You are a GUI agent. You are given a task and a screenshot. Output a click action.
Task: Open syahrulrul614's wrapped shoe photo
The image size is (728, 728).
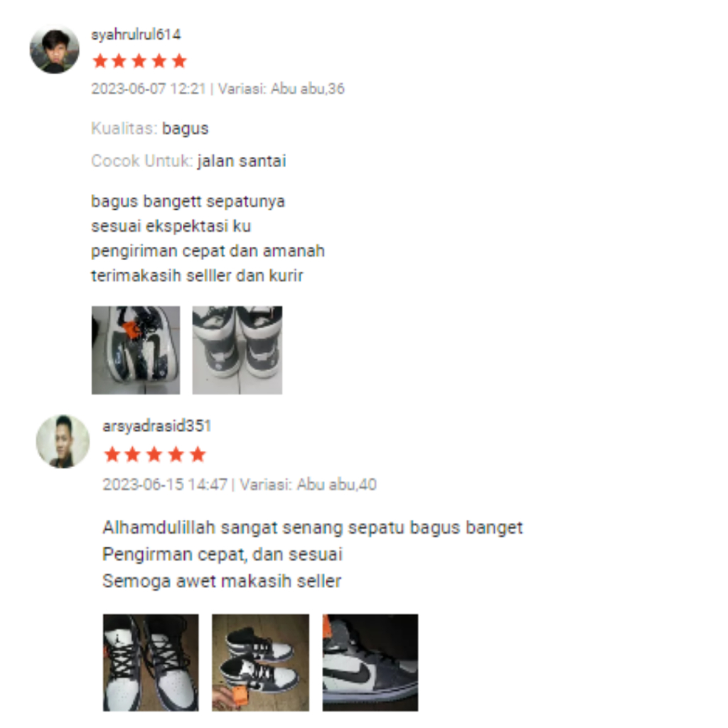point(136,350)
